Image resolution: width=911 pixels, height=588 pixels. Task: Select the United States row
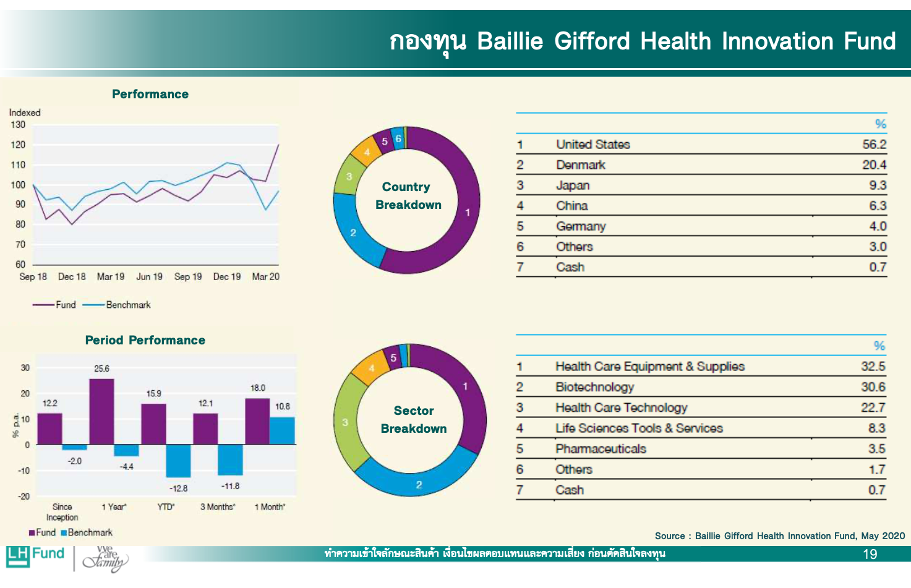pyautogui.click(x=701, y=145)
